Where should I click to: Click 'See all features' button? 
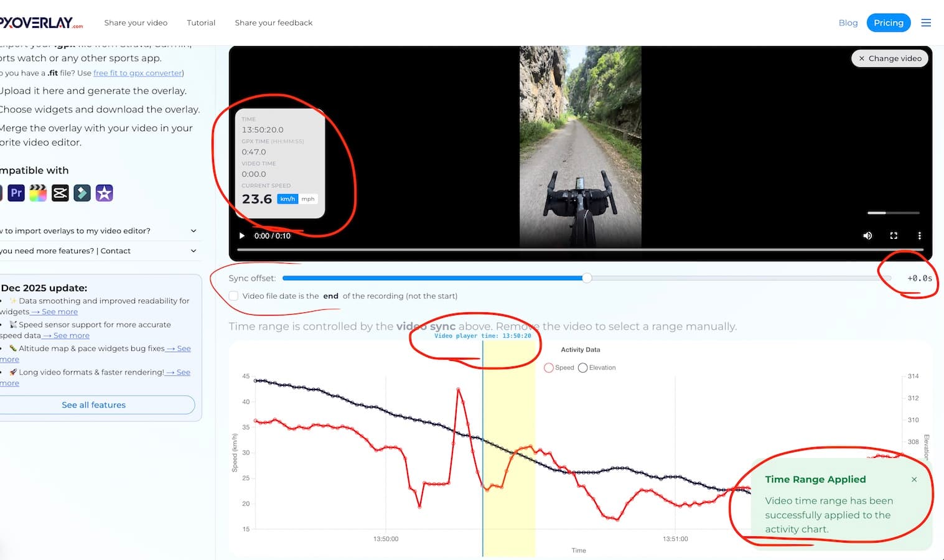coord(94,405)
